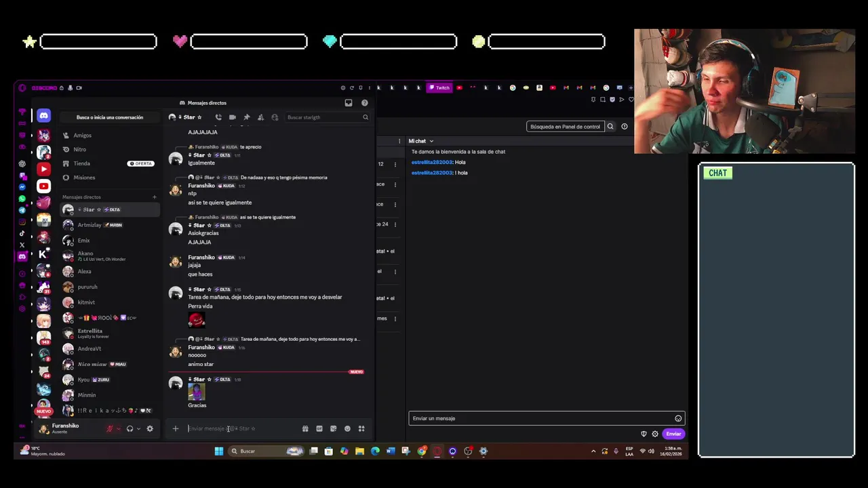Click Busca o inicia una conversación
Screen dimensions: 868x488
pos(110,117)
